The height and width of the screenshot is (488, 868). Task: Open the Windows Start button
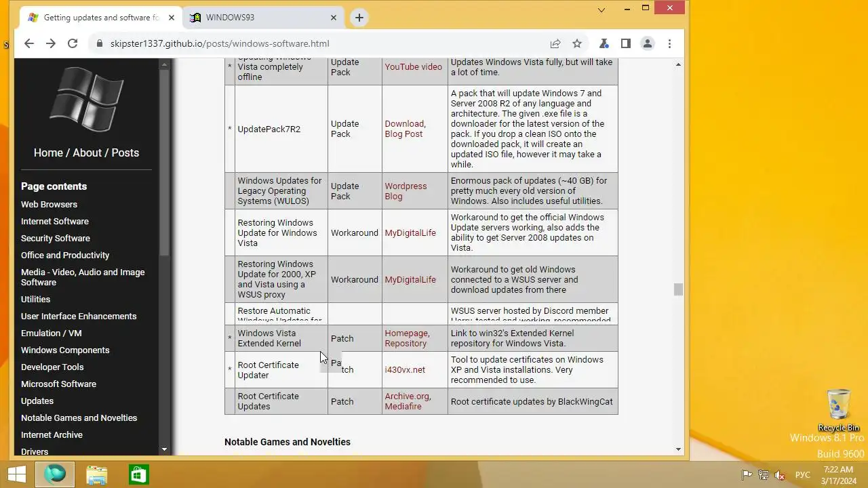coord(17,474)
